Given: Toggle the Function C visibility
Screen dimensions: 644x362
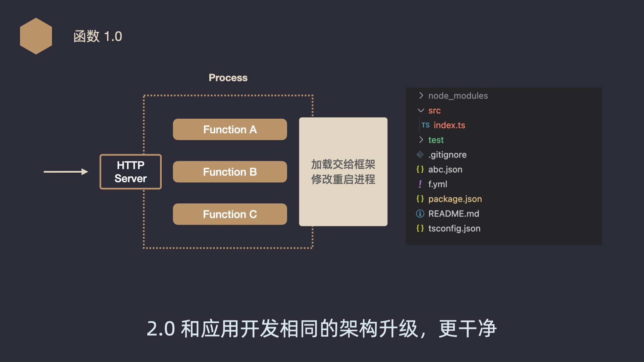Looking at the screenshot, I should tap(230, 215).
